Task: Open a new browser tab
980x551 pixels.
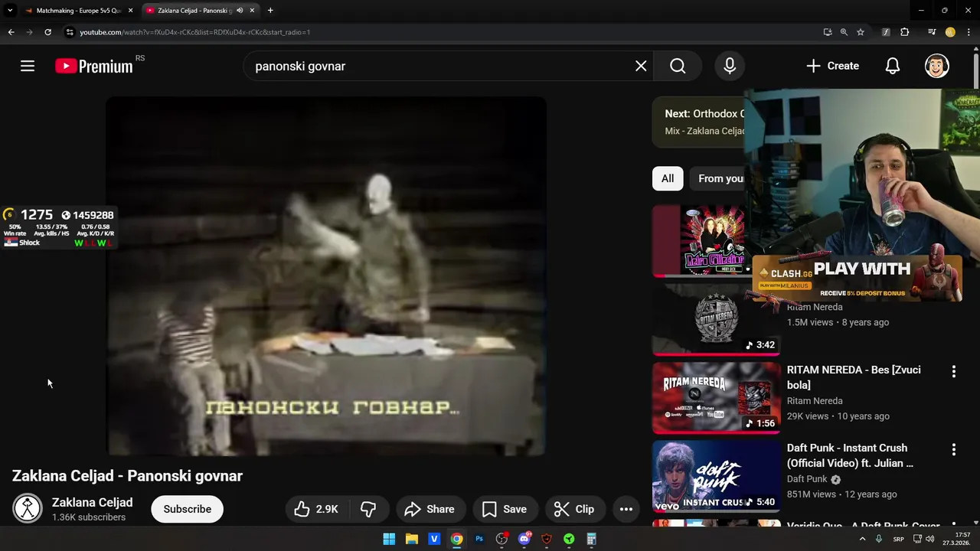Action: tap(270, 11)
